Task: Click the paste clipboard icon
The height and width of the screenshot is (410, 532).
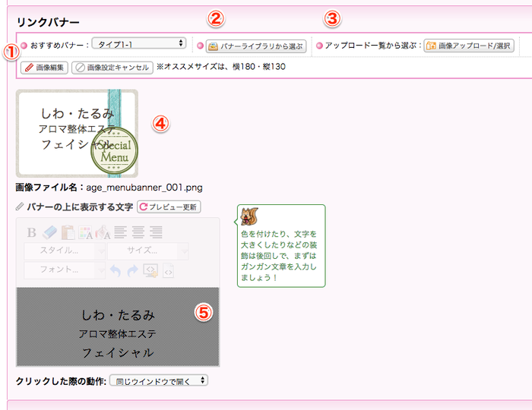Action: 67,233
